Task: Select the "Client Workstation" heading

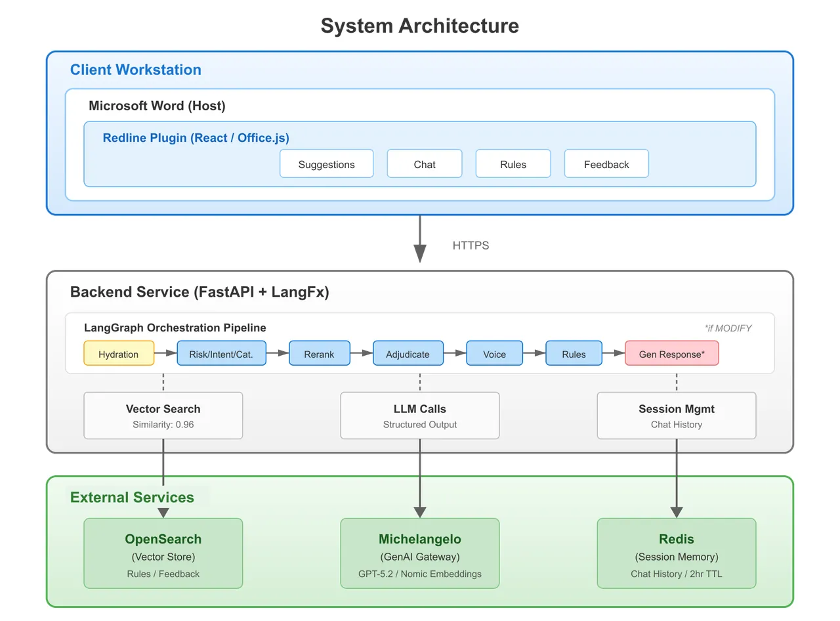Action: coord(136,70)
